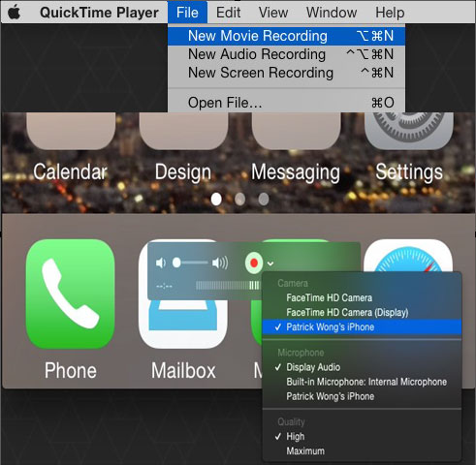
Task: Open the Help menu
Action: (x=390, y=13)
